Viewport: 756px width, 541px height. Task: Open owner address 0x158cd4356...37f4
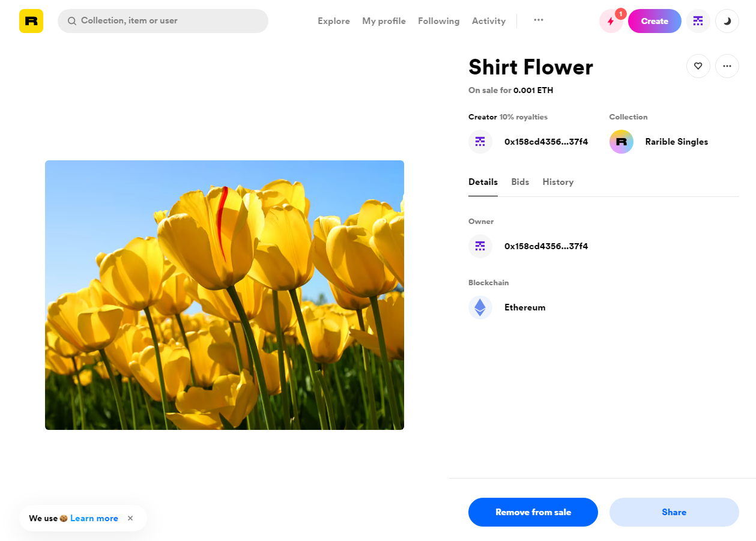[546, 246]
